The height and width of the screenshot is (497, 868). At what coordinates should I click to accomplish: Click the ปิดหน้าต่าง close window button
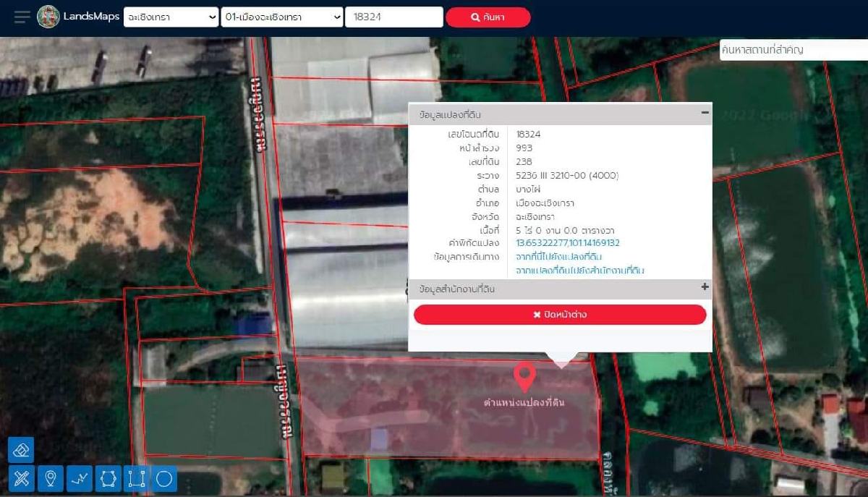(x=560, y=315)
